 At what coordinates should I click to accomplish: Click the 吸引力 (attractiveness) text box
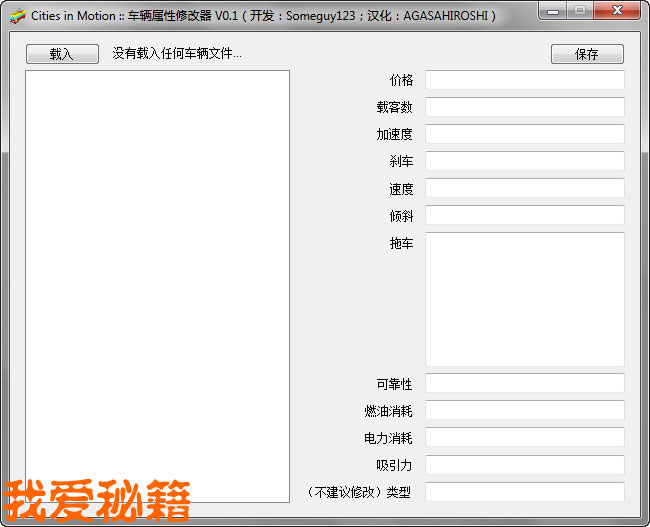pos(524,464)
